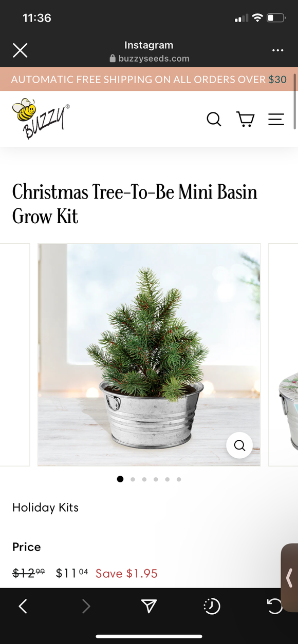The height and width of the screenshot is (644, 298).
Task: Open the Holiday Kits category link
Action: tap(45, 508)
